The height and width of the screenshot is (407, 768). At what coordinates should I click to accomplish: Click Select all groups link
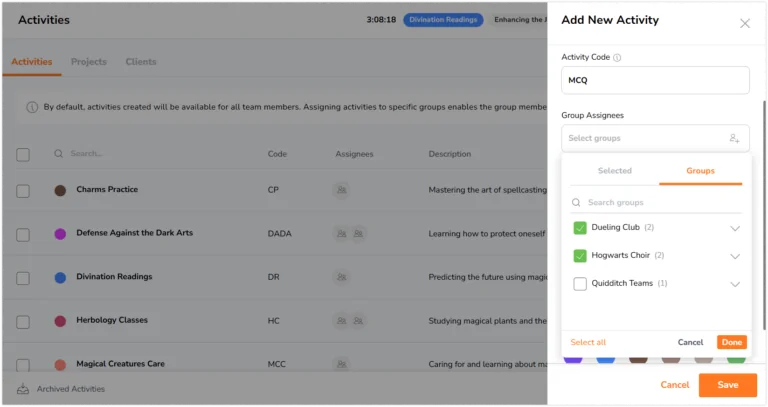point(588,342)
